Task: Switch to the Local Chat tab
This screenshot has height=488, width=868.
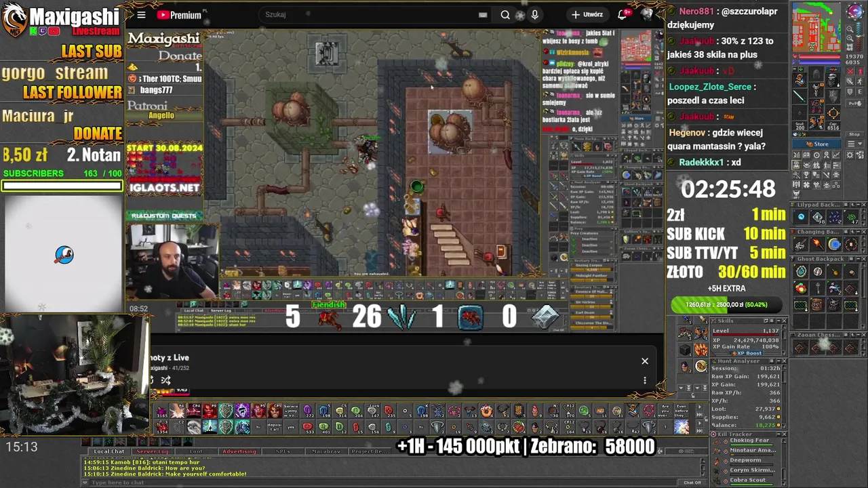Action: click(x=109, y=451)
